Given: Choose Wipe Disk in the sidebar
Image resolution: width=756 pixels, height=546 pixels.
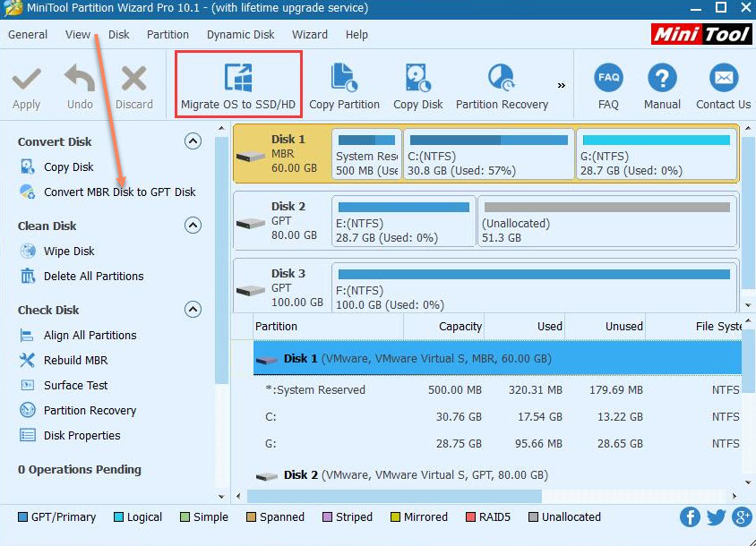Looking at the screenshot, I should [x=69, y=251].
